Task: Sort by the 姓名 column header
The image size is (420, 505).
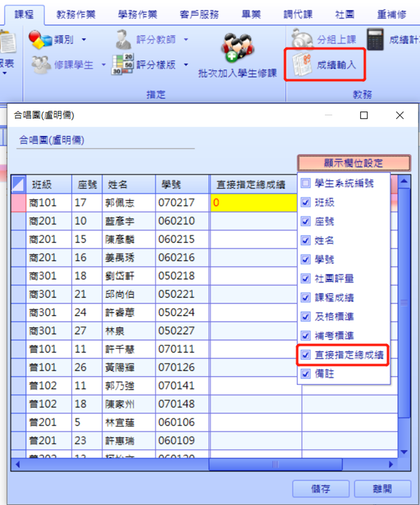Action: click(129, 185)
